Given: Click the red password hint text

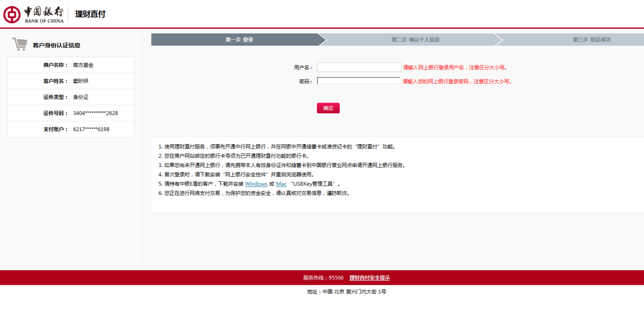Looking at the screenshot, I should point(458,81).
